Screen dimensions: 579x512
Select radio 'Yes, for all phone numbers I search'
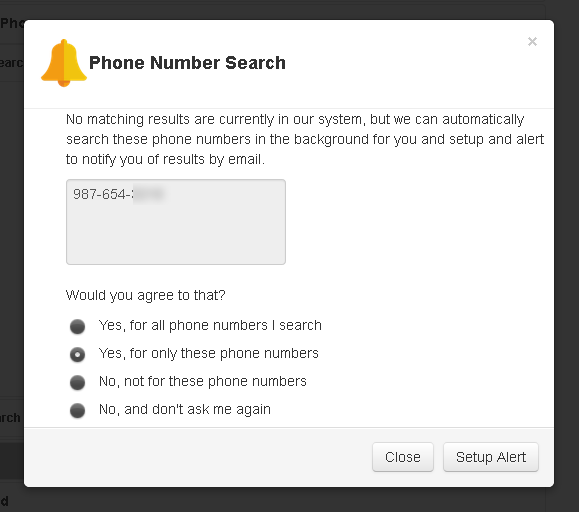pyautogui.click(x=78, y=326)
